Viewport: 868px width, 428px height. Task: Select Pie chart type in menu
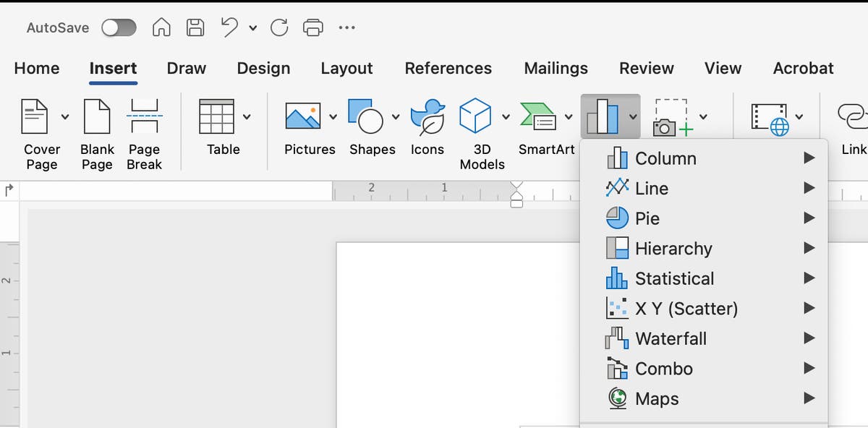pyautogui.click(x=704, y=218)
